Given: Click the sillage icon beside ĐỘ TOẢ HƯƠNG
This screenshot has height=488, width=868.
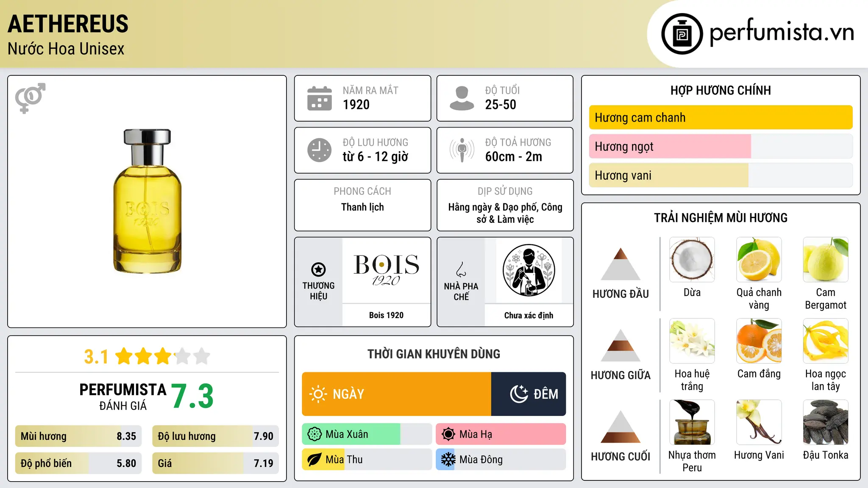Looking at the screenshot, I should [x=462, y=150].
